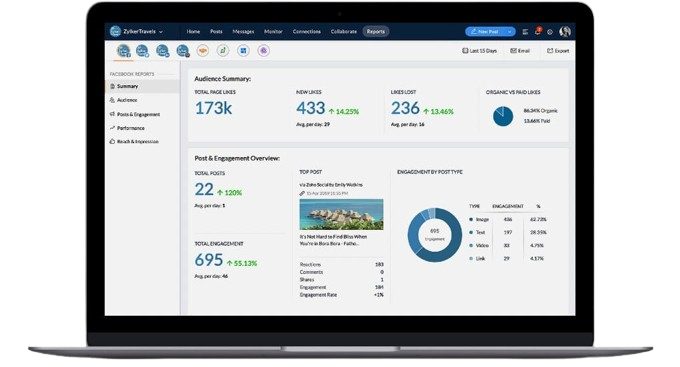This screenshot has height=367, width=680.
Task: Click the Posts & Engagement sidebar icon
Action: [112, 114]
